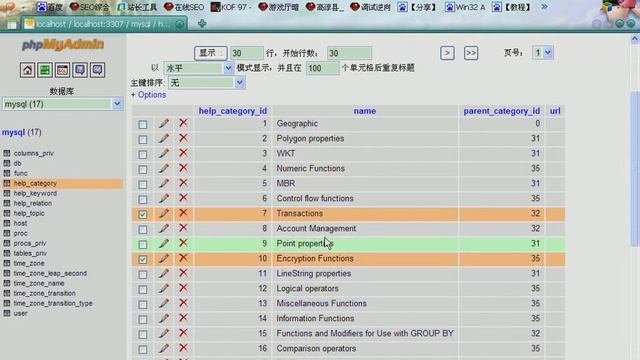Edit the Account Management row pencil
Viewport: 640px width, 360px height.
pos(164,228)
